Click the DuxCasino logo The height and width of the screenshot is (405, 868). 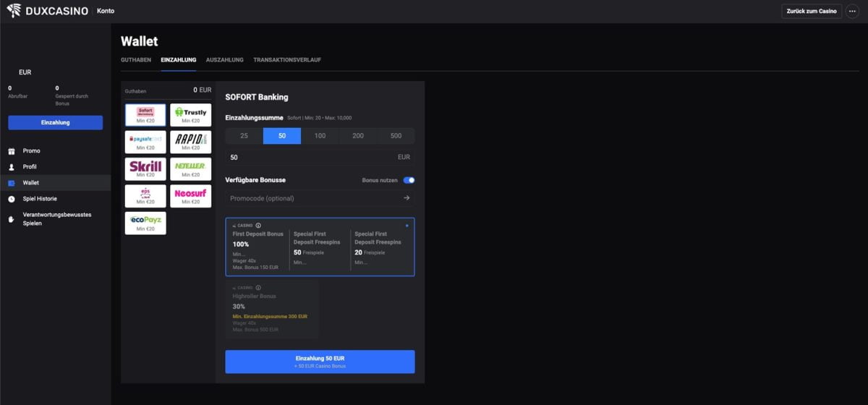pyautogui.click(x=47, y=11)
